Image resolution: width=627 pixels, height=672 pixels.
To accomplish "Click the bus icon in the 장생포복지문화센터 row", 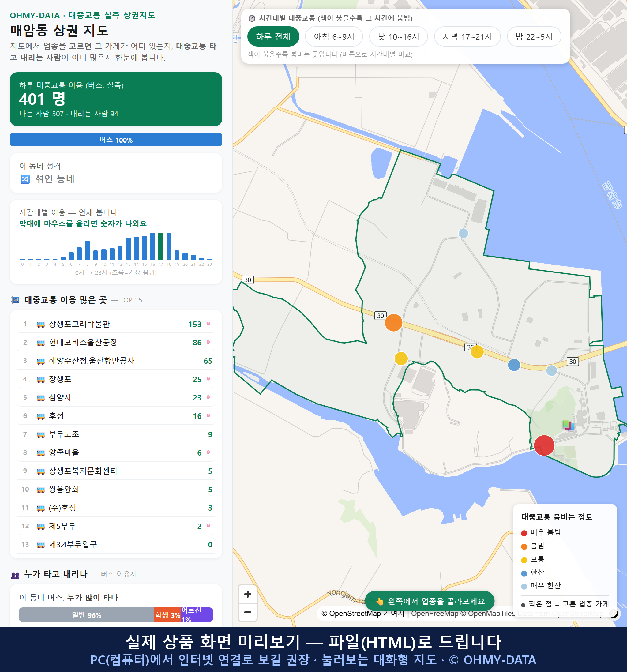I will coord(40,471).
